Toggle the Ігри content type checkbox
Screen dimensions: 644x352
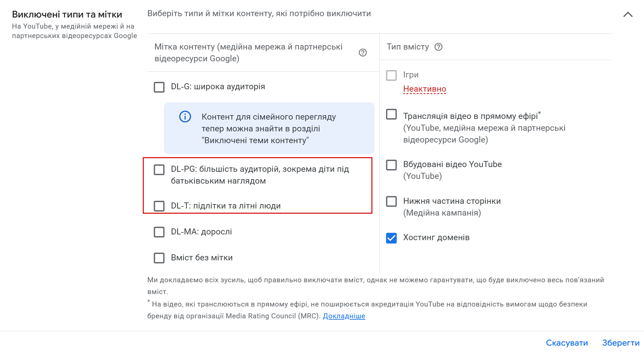391,75
